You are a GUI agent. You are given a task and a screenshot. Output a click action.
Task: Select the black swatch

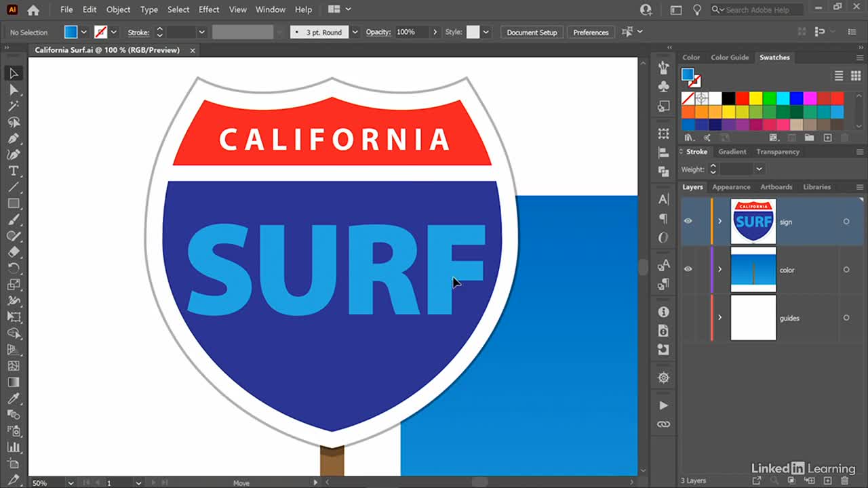tap(728, 98)
